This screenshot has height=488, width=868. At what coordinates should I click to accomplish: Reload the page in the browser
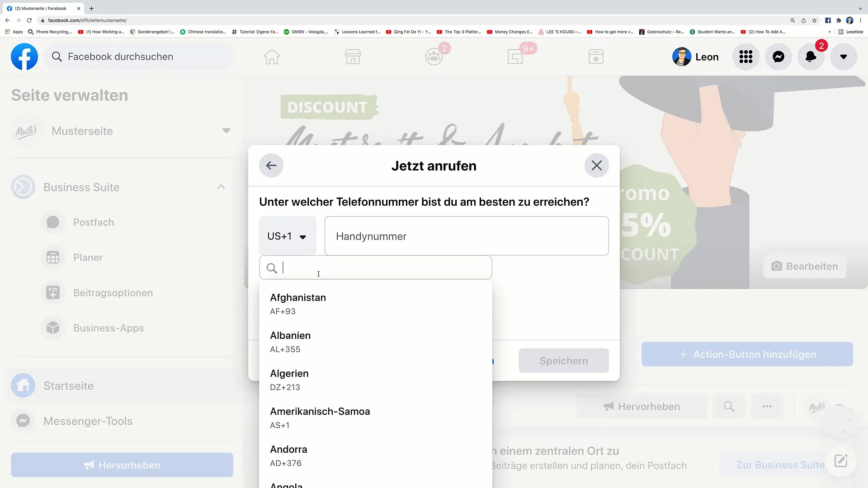tap(29, 20)
